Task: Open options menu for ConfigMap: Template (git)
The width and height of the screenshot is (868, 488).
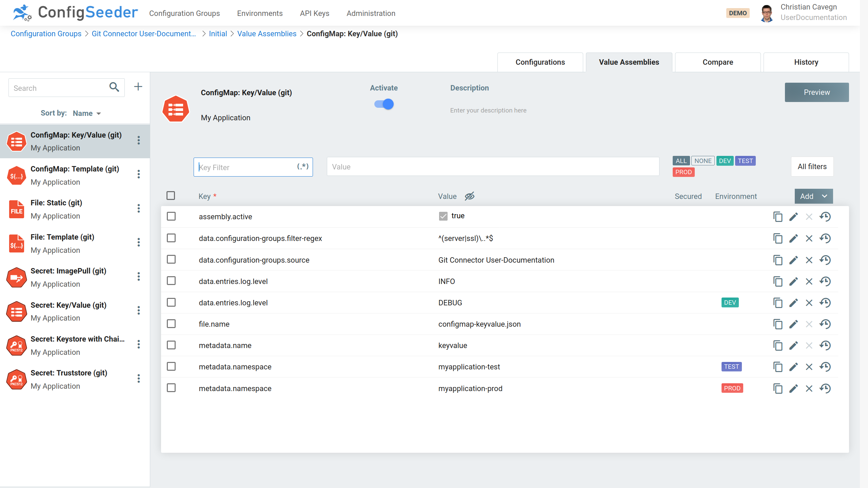Action: (x=139, y=175)
